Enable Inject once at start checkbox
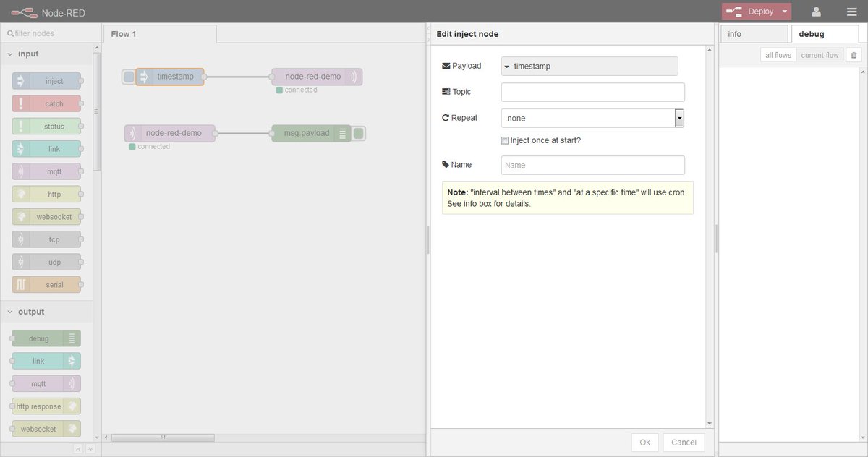 (x=505, y=140)
